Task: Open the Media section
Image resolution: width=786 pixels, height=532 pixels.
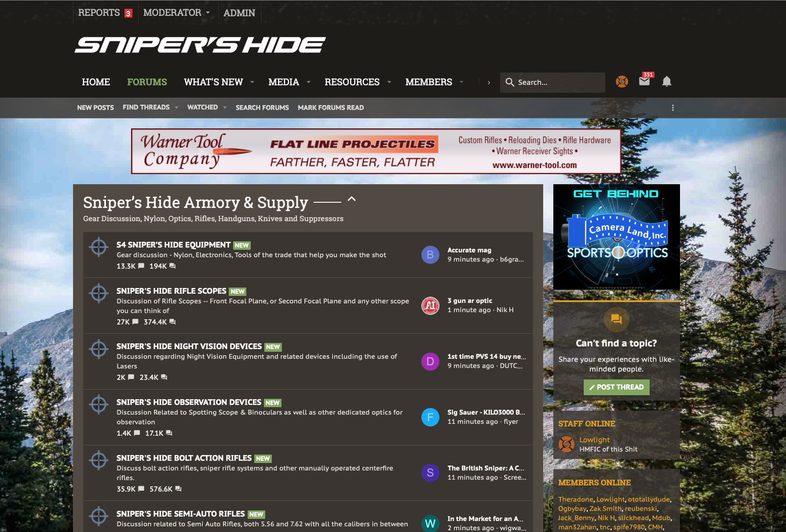Action: tap(284, 82)
